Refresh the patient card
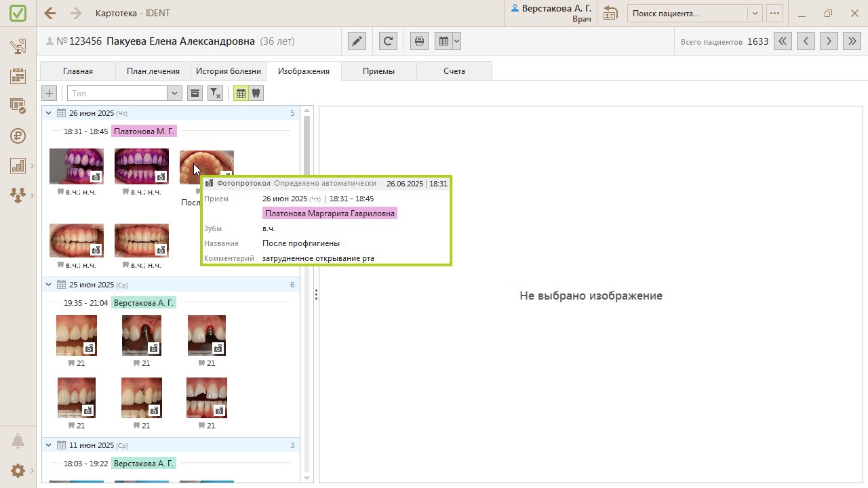 click(388, 41)
